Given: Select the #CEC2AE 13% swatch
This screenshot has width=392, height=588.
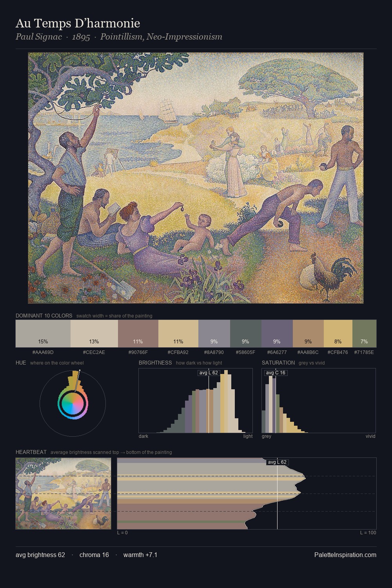Looking at the screenshot, I should (94, 334).
